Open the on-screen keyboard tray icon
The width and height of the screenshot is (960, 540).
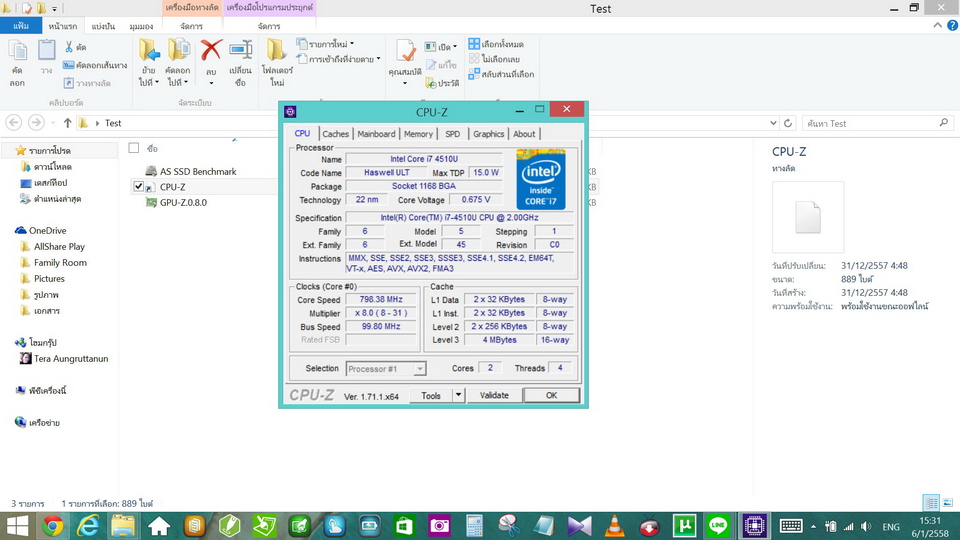pyautogui.click(x=791, y=526)
